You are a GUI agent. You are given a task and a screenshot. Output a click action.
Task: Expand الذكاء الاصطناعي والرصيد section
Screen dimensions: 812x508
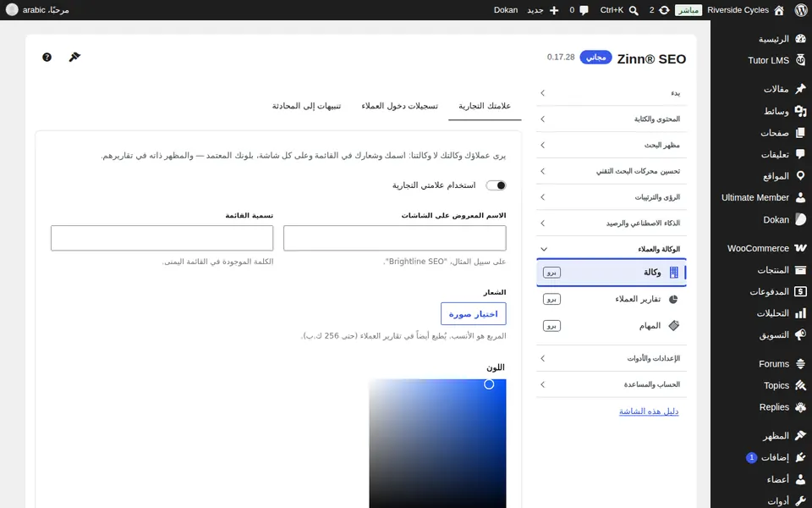[612, 223]
